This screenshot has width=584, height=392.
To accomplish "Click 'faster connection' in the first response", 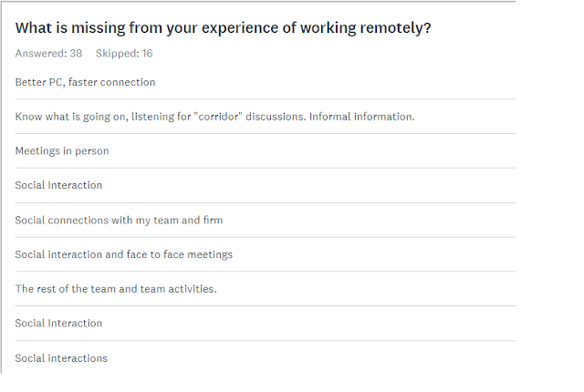I will tap(111, 82).
